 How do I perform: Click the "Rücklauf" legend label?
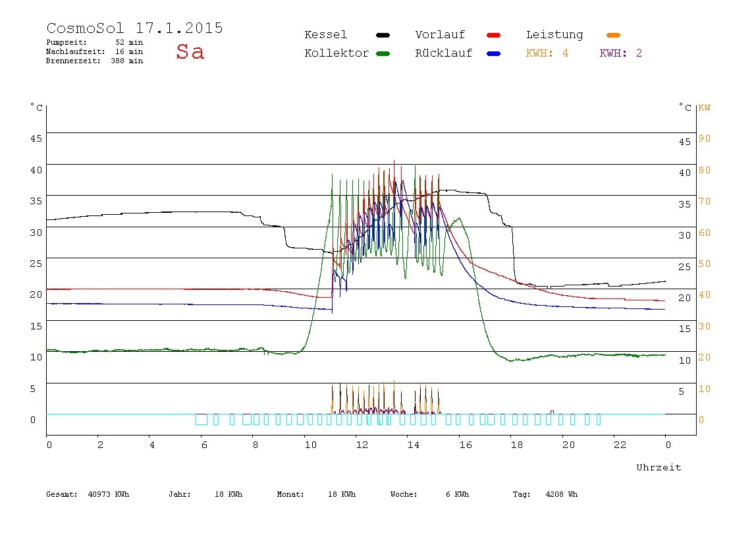point(444,53)
